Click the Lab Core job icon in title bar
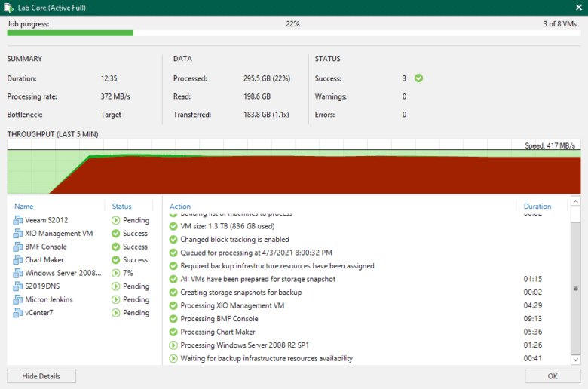Viewport: 588px width, 389px height. pos(8,8)
